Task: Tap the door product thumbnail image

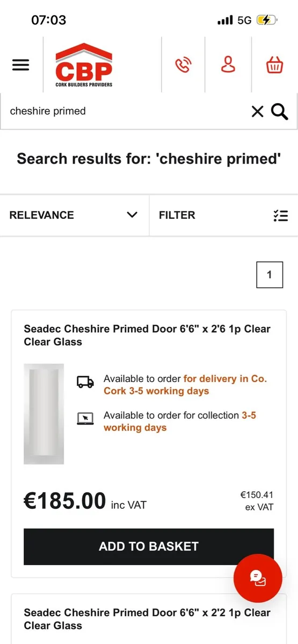Action: coord(43,414)
